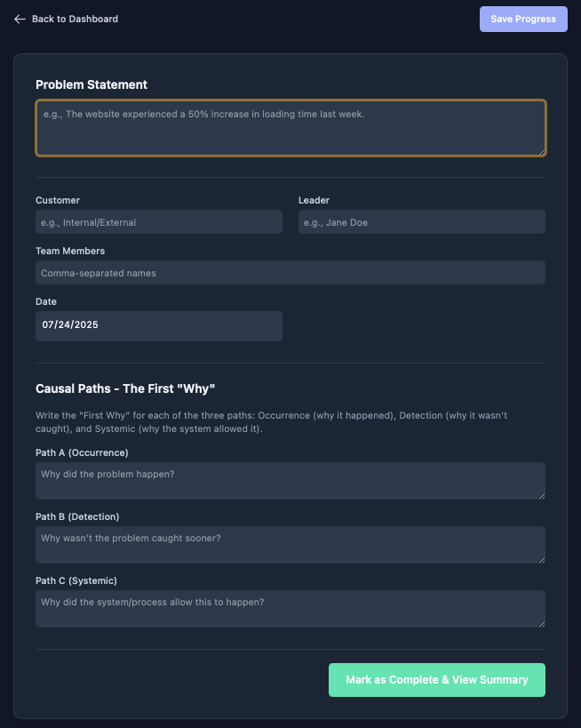This screenshot has height=728, width=581.
Task: Focus the Path B (Detection) text area
Action: click(x=290, y=545)
